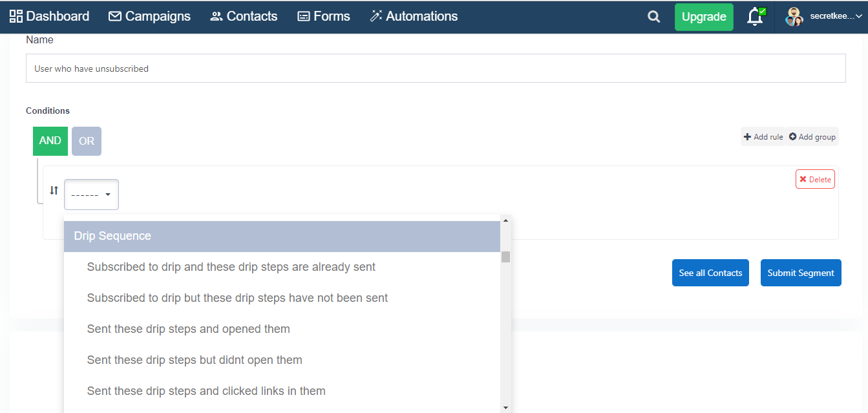Choose 'Sent these drip steps and opened them'
The image size is (868, 413).
coord(188,329)
